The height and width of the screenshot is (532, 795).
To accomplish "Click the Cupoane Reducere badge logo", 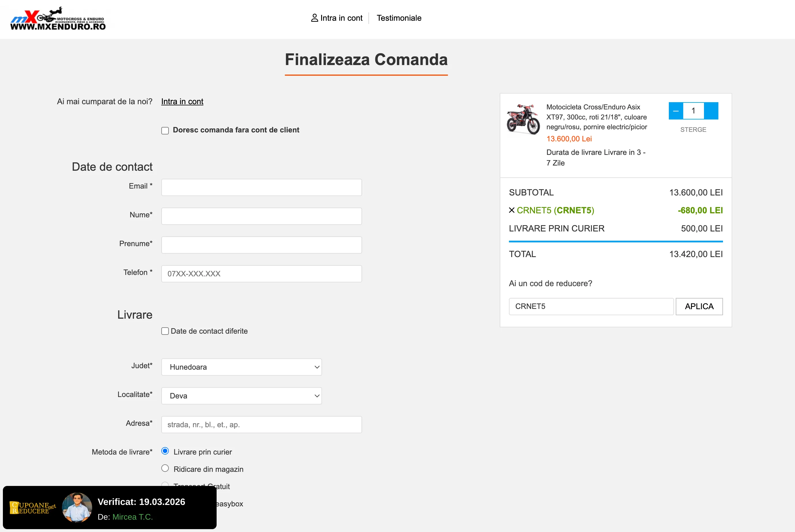I will tap(32, 508).
